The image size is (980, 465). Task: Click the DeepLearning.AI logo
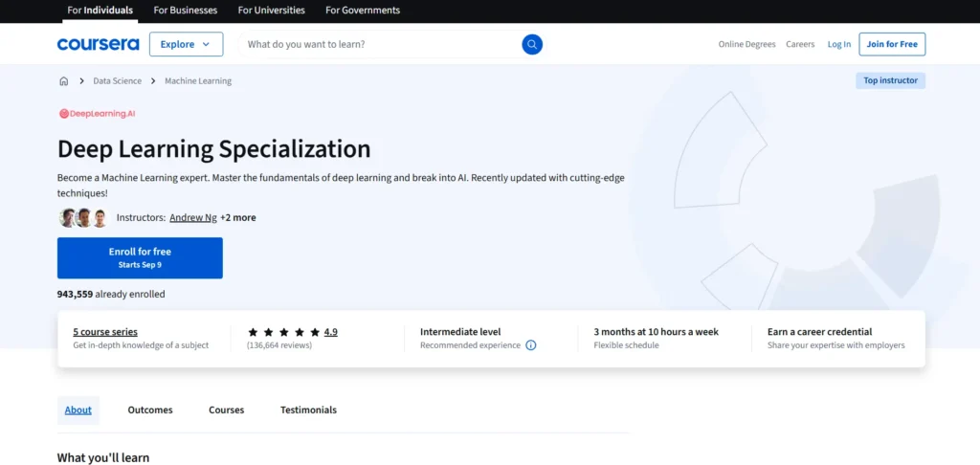coord(97,113)
